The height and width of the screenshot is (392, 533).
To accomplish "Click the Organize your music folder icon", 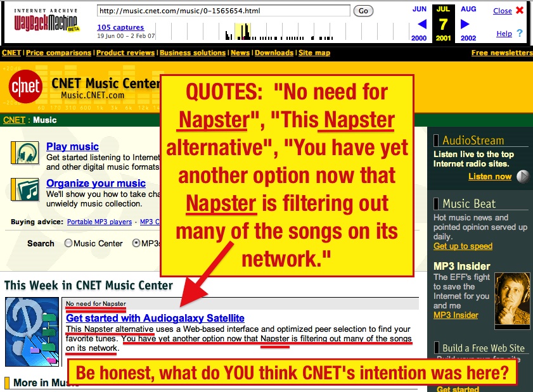I will [25, 189].
